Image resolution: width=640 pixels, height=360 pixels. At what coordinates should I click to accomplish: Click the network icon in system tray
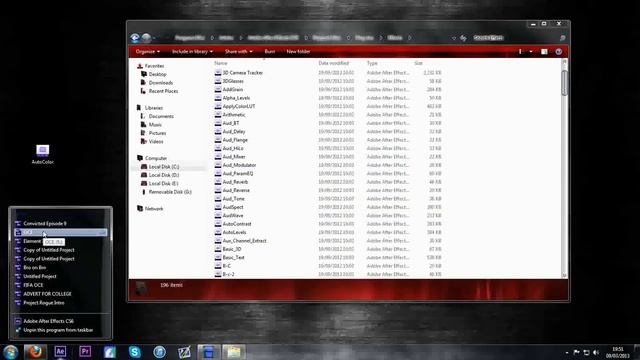(x=586, y=352)
